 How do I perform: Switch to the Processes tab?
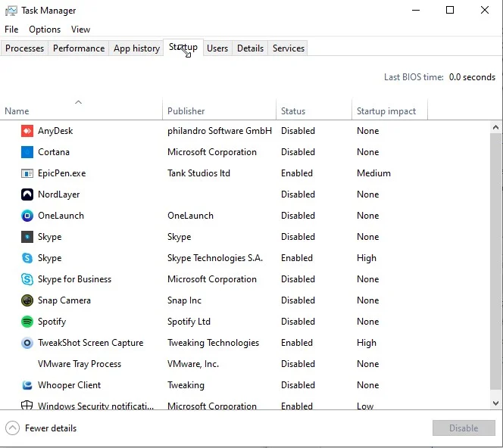25,48
